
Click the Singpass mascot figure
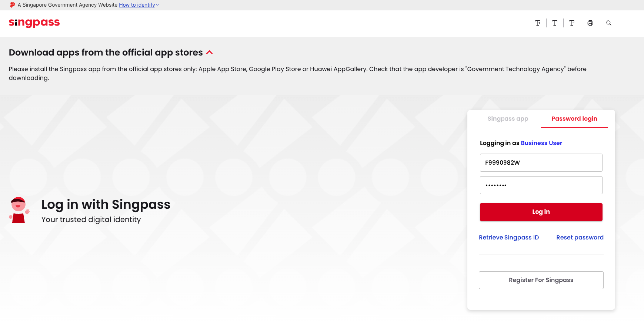coord(19,210)
